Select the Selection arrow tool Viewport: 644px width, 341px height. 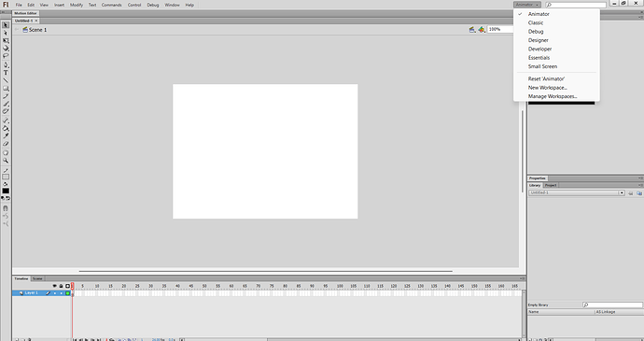(x=6, y=25)
